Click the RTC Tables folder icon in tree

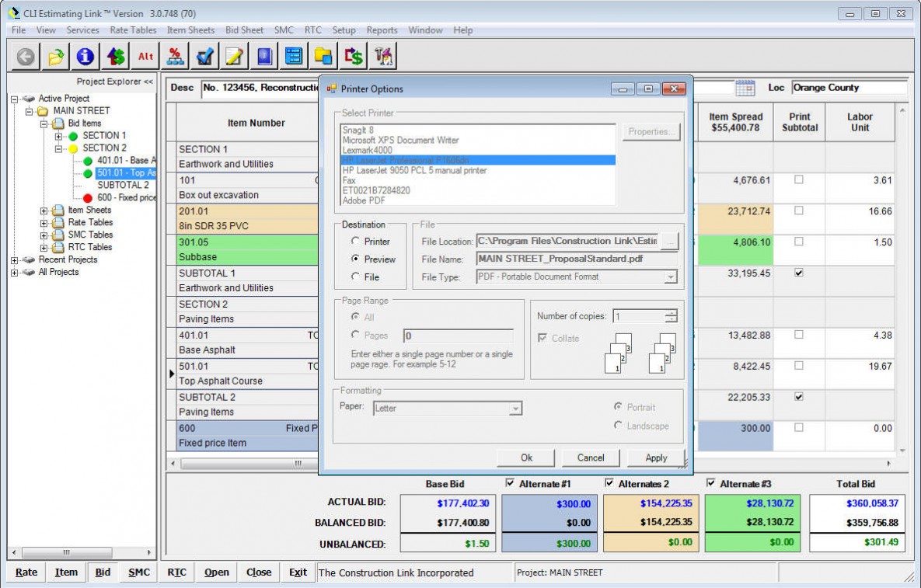tap(58, 248)
